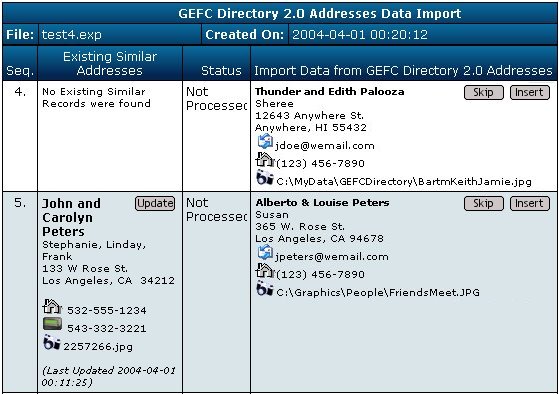Screen dimensions: 559x394
Task: Click the camera icon beside 2257266.jpg
Action: (x=52, y=342)
